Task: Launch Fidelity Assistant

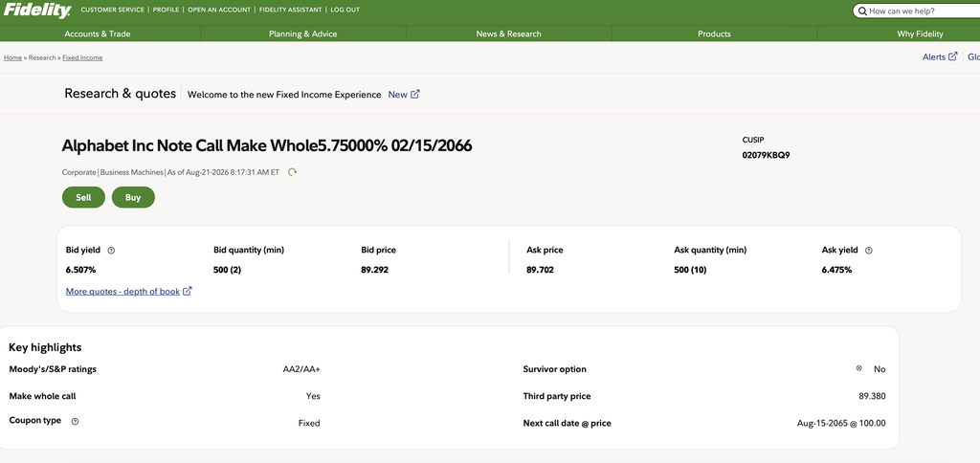Action: click(x=291, y=10)
